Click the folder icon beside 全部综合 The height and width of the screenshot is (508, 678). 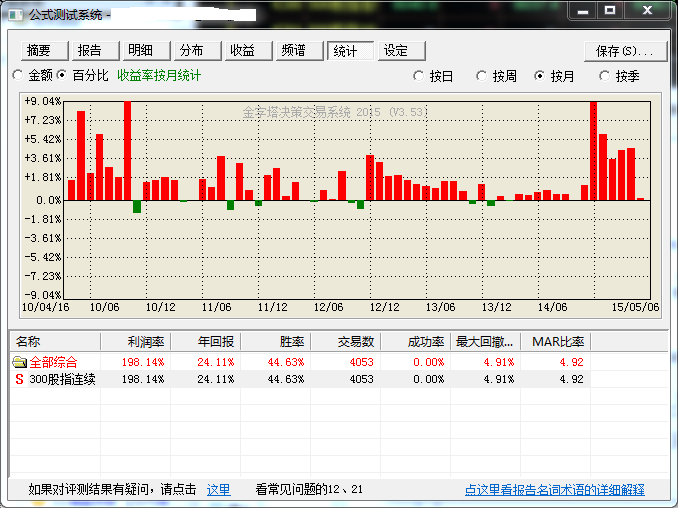pos(19,361)
